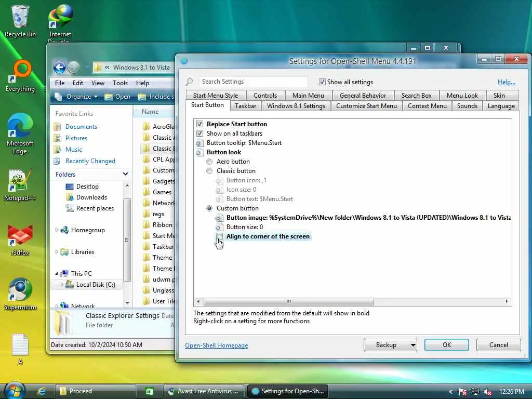The width and height of the screenshot is (532, 399).
Task: Click the gear icon beside Button image
Action: (219, 218)
